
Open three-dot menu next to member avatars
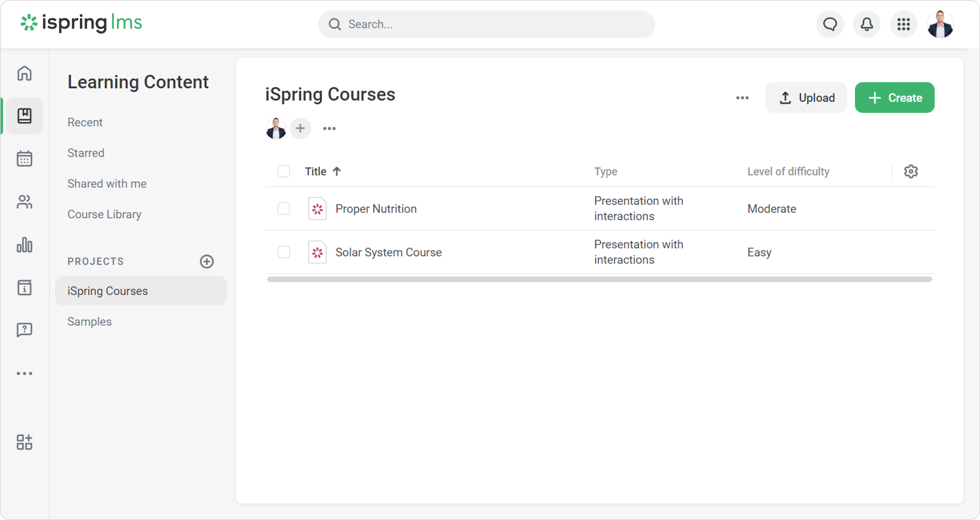(x=329, y=129)
